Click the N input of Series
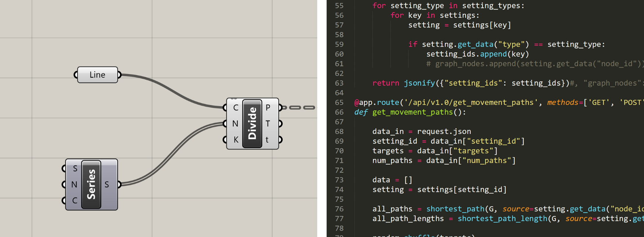The width and height of the screenshot is (644, 237). (x=74, y=184)
